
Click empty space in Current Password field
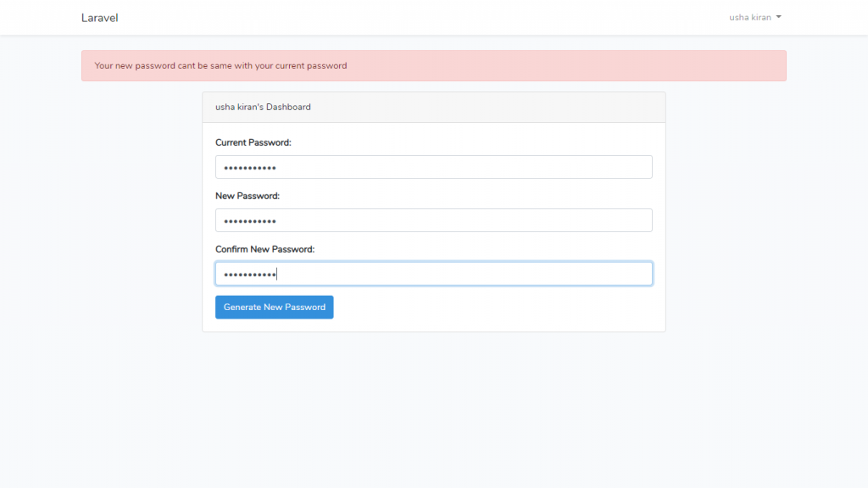click(x=509, y=167)
